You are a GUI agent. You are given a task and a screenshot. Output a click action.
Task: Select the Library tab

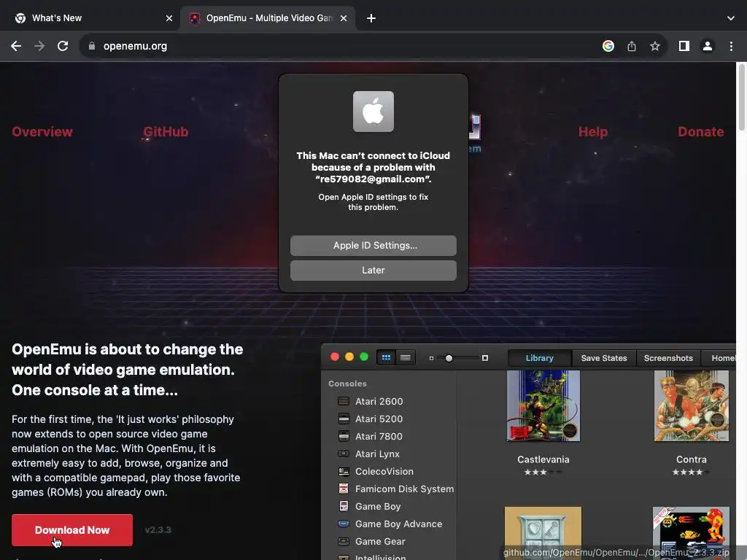(540, 358)
